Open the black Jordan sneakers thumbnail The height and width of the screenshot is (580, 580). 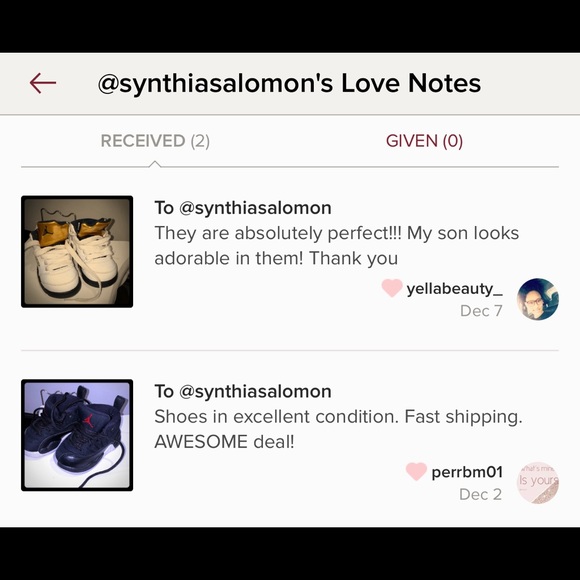pyautogui.click(x=77, y=435)
